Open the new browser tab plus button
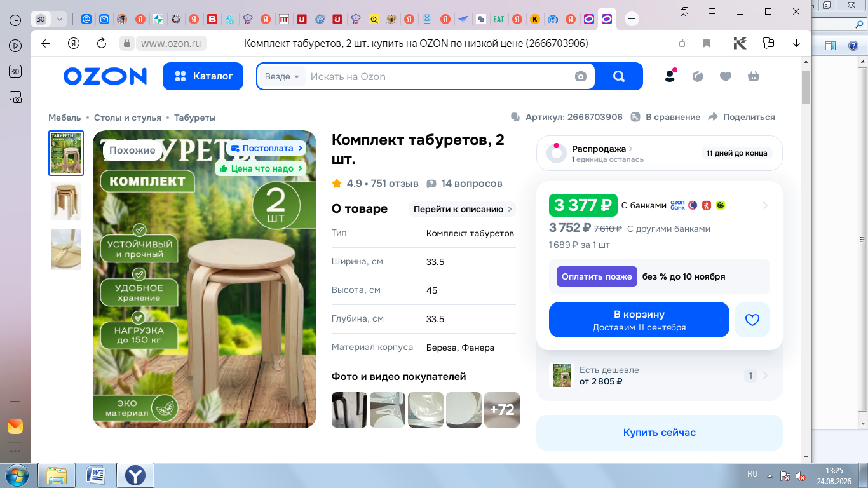868x488 pixels. pyautogui.click(x=632, y=19)
